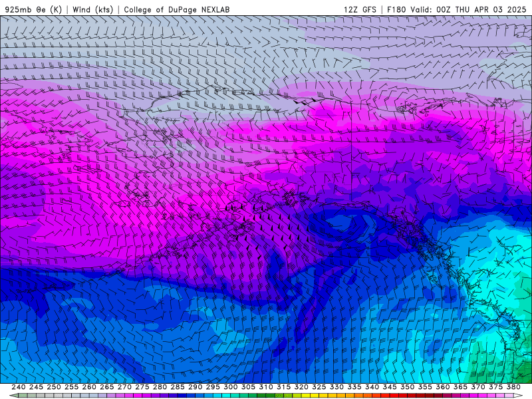Viewport: 532px width, 399px height.
Task: Select the 340 legend value
Action: point(372,387)
